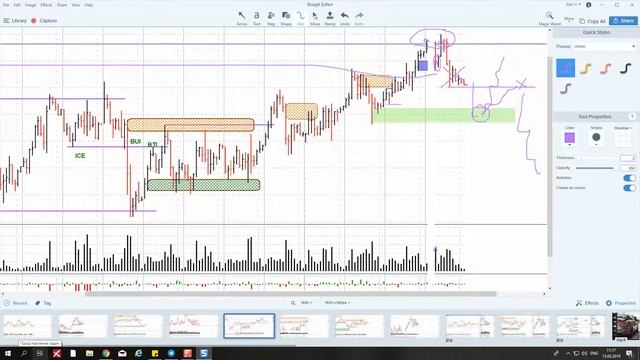
Task: Click the Undo arrow
Action: pyautogui.click(x=344, y=18)
